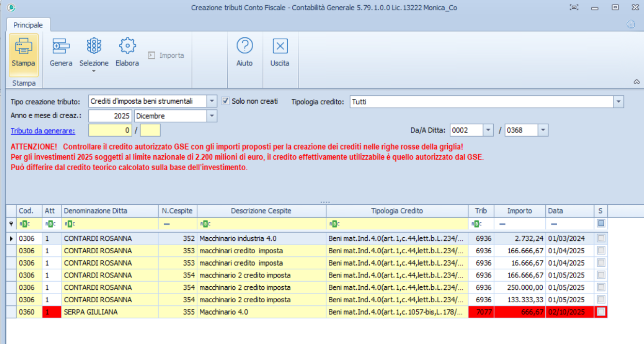Click the Denominazione Ditta column header
The image size is (644, 344).
point(109,211)
